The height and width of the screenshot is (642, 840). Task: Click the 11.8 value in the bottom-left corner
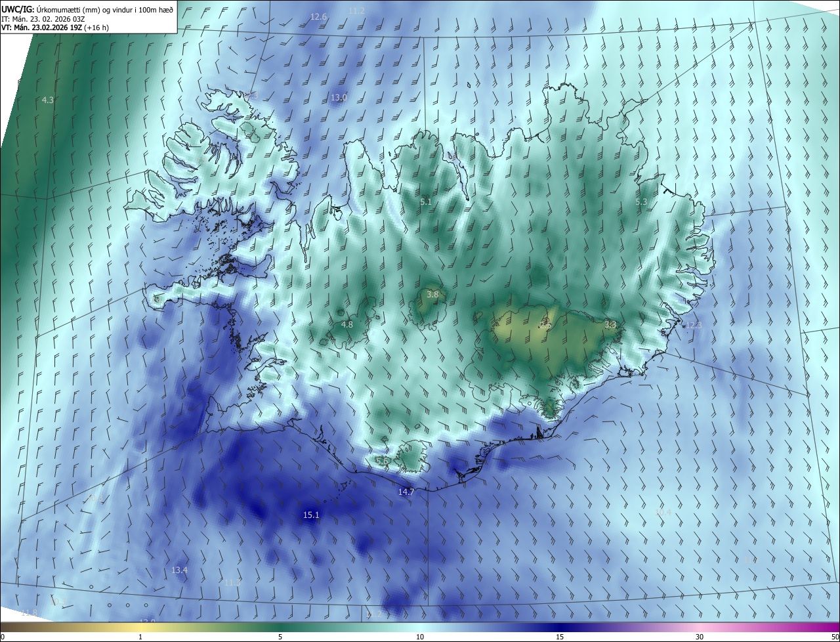pyautogui.click(x=30, y=612)
